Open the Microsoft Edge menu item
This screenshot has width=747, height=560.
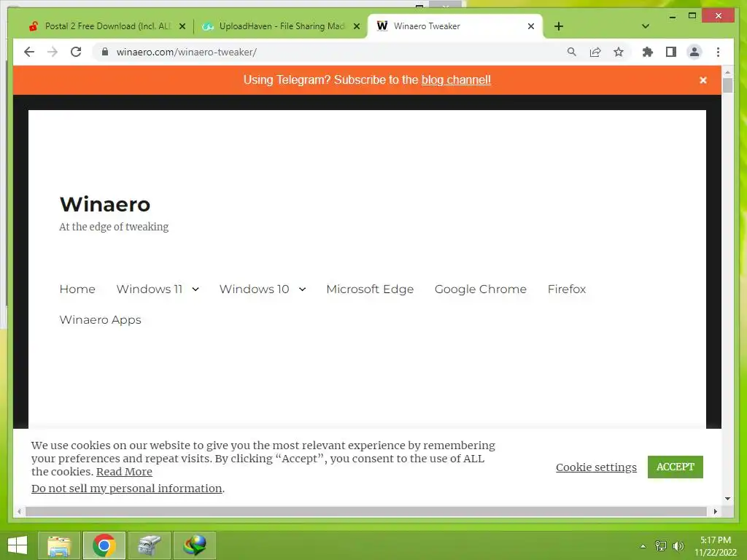370,289
